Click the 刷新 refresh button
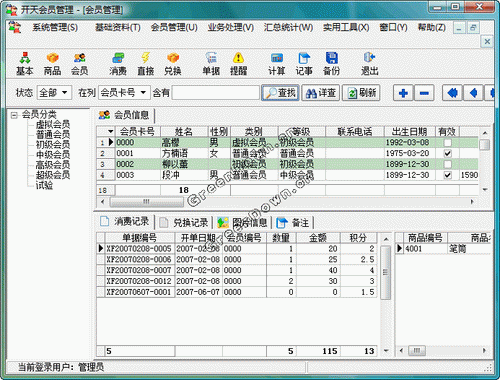The image size is (500, 380). (x=361, y=93)
